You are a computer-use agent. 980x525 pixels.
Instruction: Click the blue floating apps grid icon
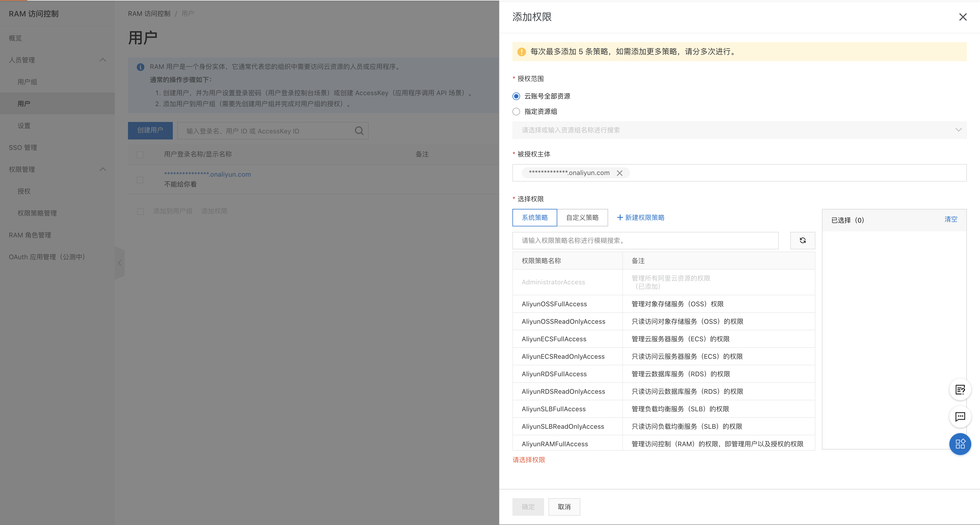pos(960,444)
